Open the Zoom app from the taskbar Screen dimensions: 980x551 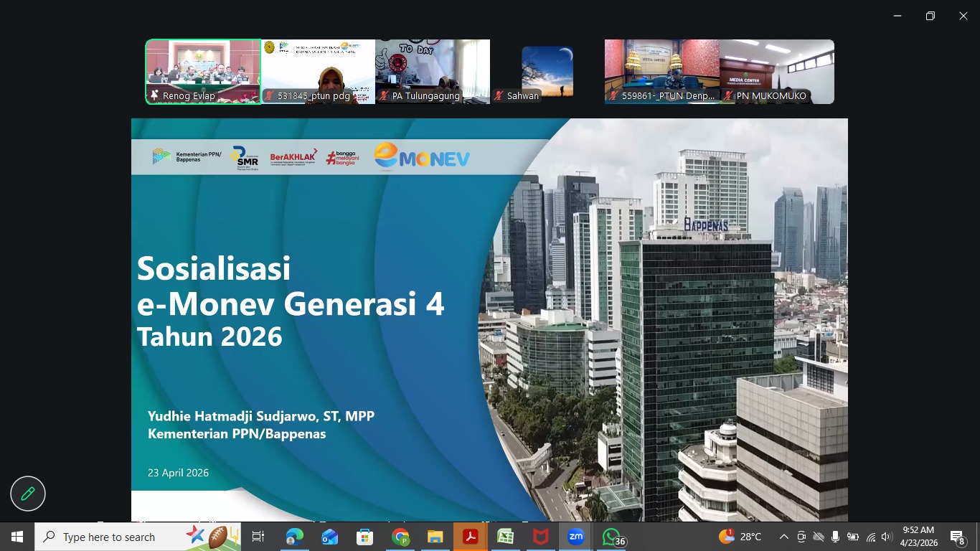click(574, 537)
